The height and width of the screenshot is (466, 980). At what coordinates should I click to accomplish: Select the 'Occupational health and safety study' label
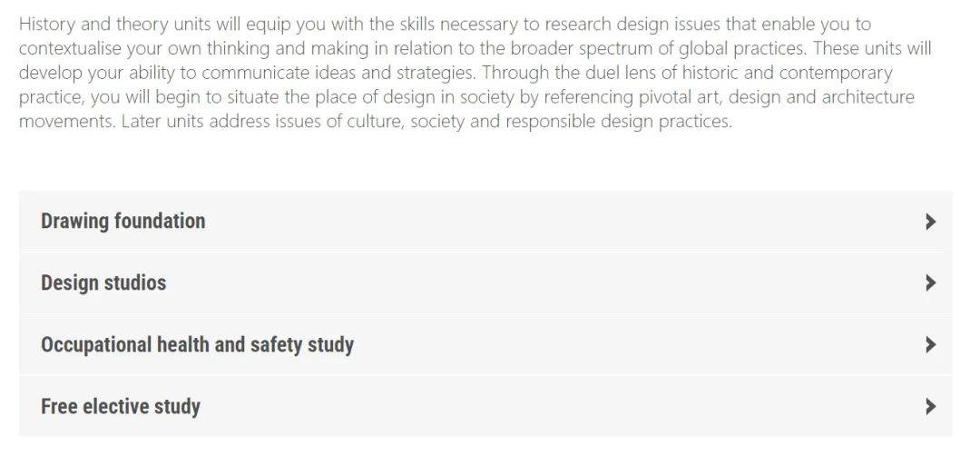pyautogui.click(x=197, y=345)
